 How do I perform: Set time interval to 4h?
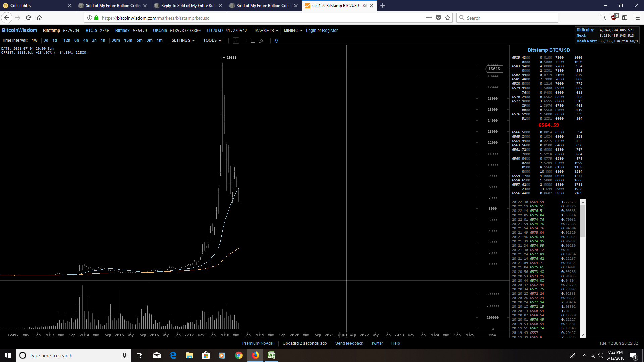[86, 40]
